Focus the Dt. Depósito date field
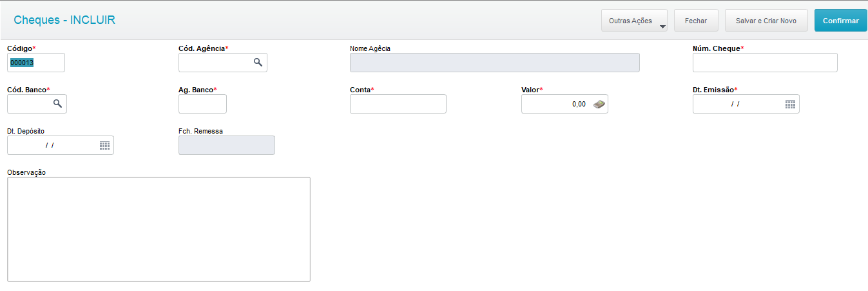The width and height of the screenshot is (868, 291). (51, 145)
